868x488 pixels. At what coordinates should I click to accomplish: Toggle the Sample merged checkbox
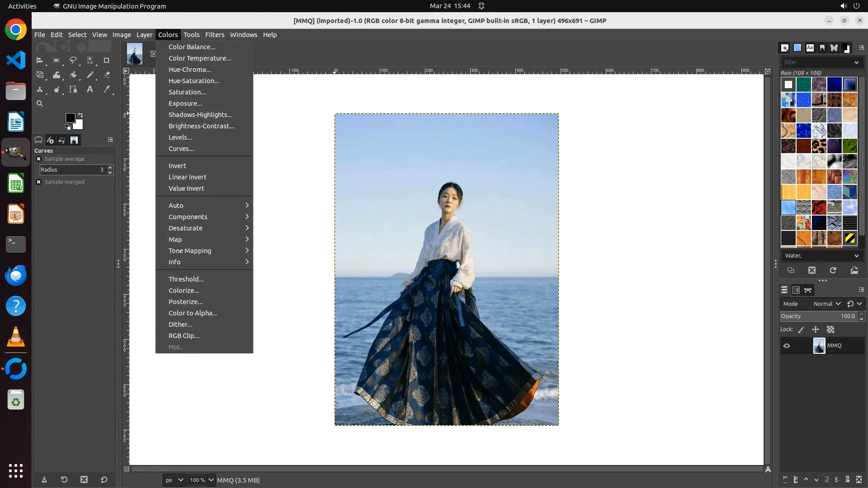point(39,182)
